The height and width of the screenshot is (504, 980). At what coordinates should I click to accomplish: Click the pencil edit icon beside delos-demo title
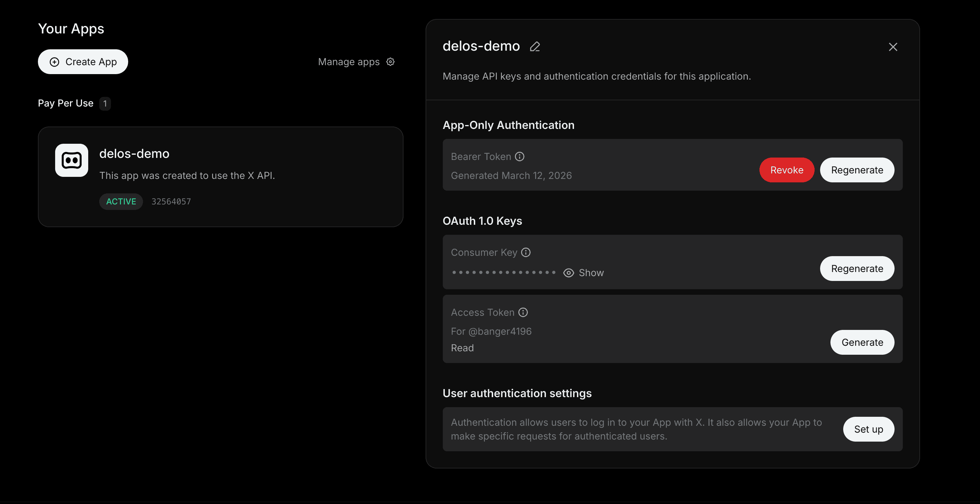coord(535,47)
